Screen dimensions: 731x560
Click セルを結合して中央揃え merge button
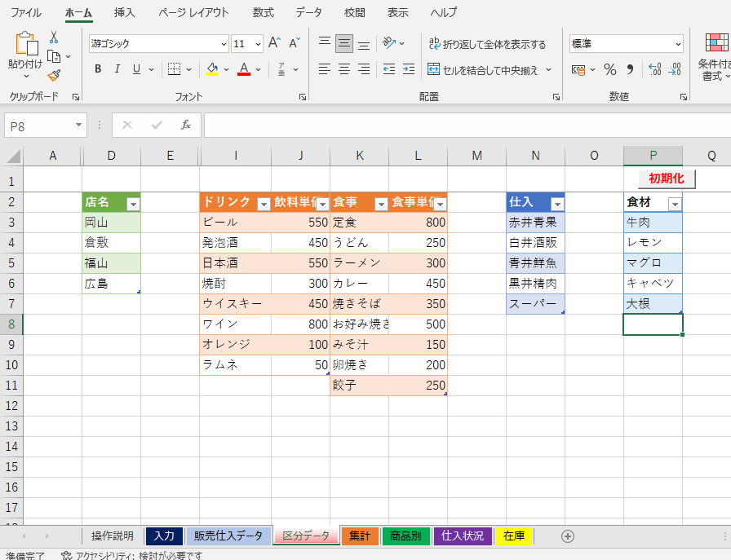(483, 70)
